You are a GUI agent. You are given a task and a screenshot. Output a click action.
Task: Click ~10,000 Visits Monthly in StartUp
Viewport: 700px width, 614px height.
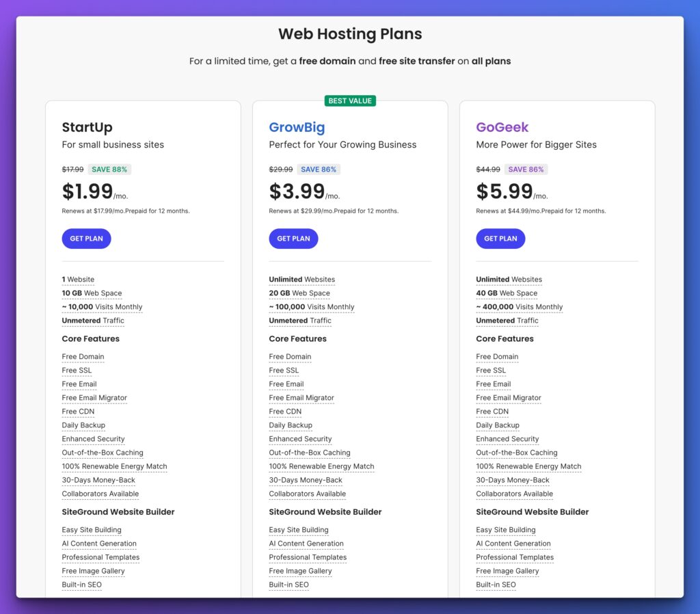102,307
